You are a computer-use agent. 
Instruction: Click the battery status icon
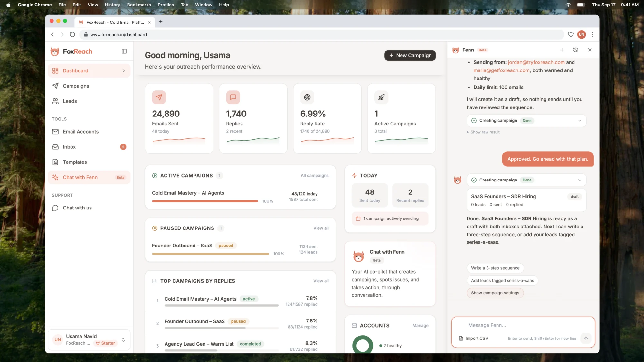click(x=581, y=5)
